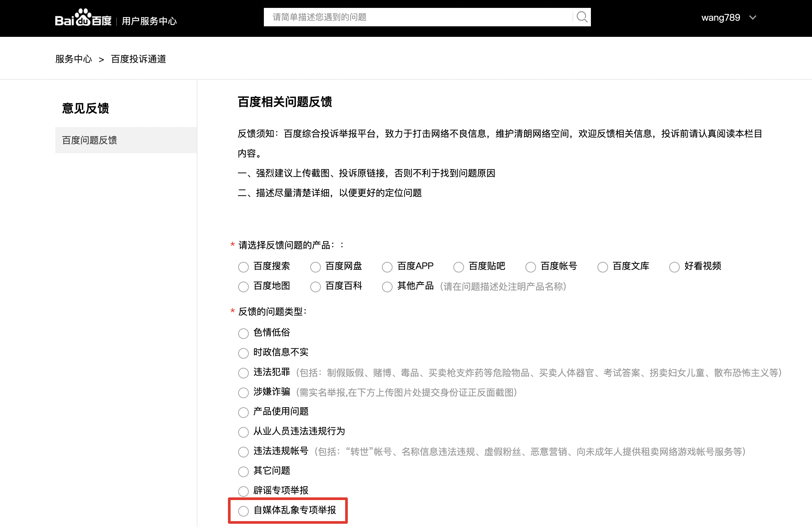Choose problem type 色情低俗
The image size is (812, 527).
[243, 333]
